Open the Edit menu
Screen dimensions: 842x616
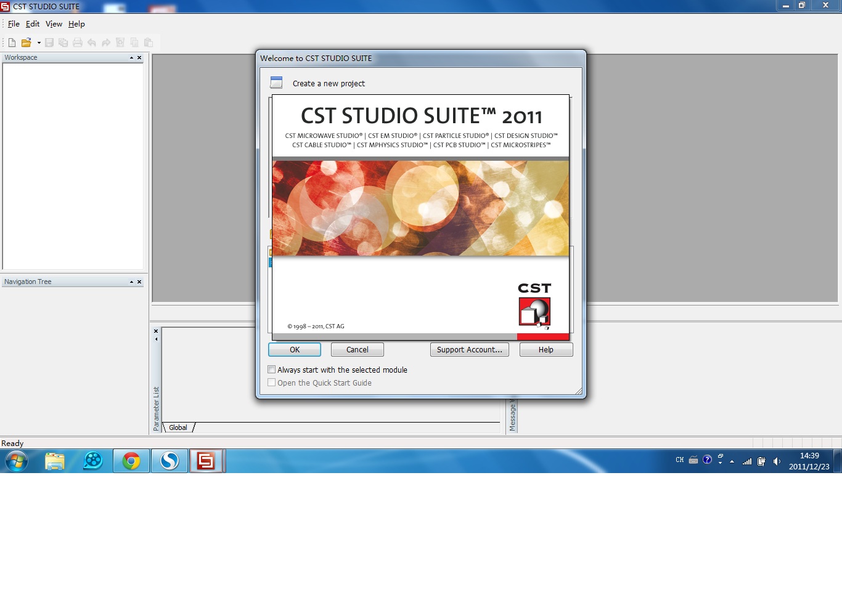[33, 24]
